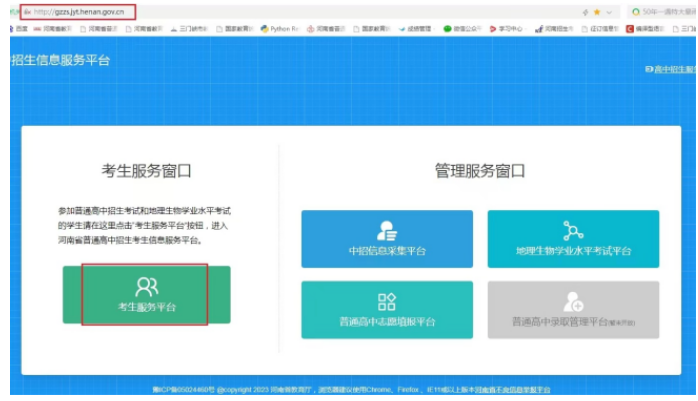
Task: Click the 高中招生 link at top right
Action: pyautogui.click(x=670, y=68)
